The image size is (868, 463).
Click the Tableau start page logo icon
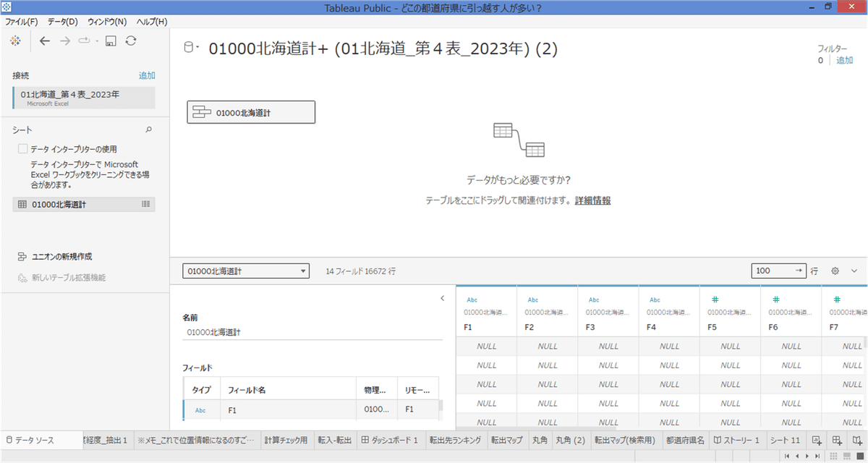[x=17, y=41]
